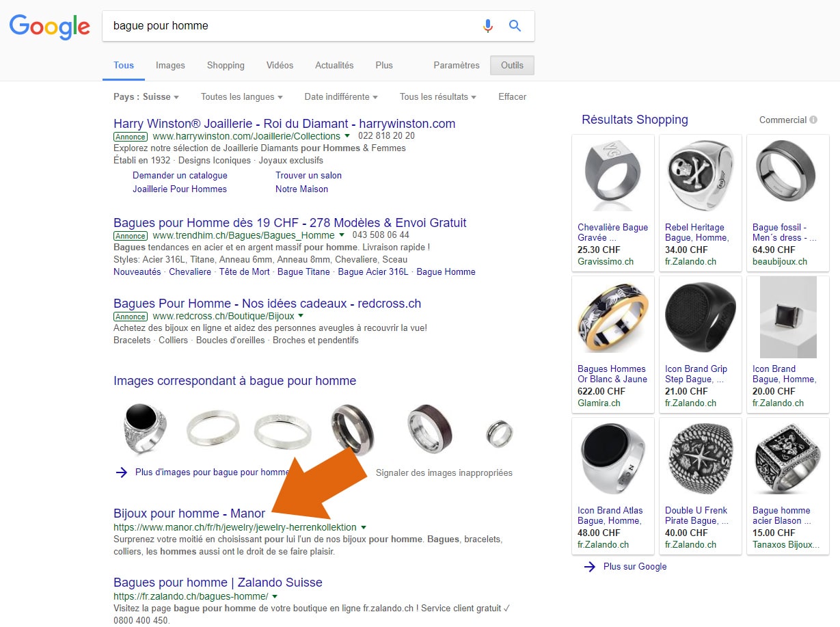
Task: Click Icon Brand Bague 20.00 CHF title
Action: point(784,374)
